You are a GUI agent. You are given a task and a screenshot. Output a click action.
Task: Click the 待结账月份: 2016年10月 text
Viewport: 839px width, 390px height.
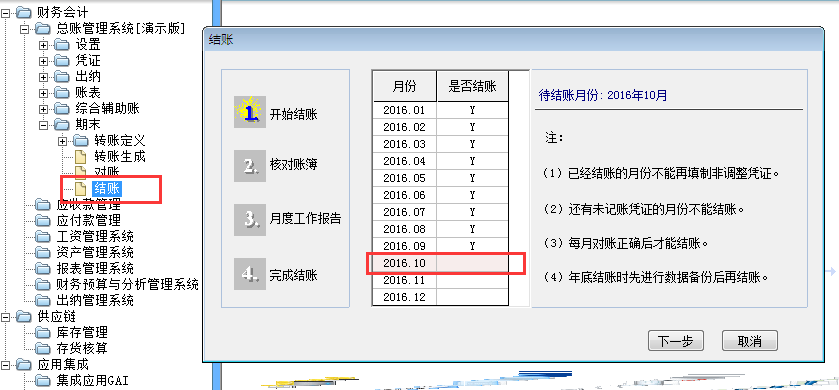(602, 96)
